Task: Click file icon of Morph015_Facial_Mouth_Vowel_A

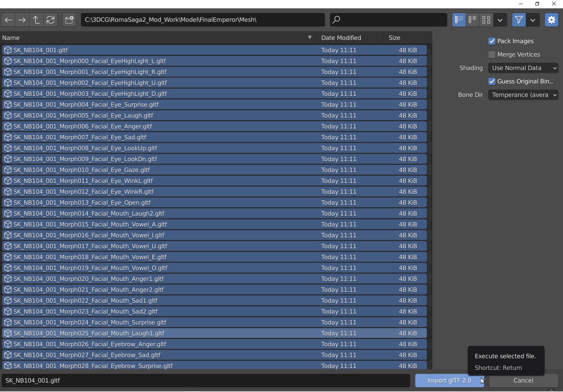Action: [x=8, y=224]
